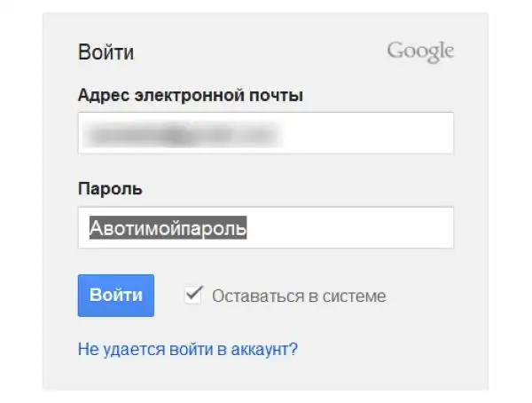This screenshot has height=403, width=532.
Task: Click empty space right of password text
Action: (x=355, y=228)
